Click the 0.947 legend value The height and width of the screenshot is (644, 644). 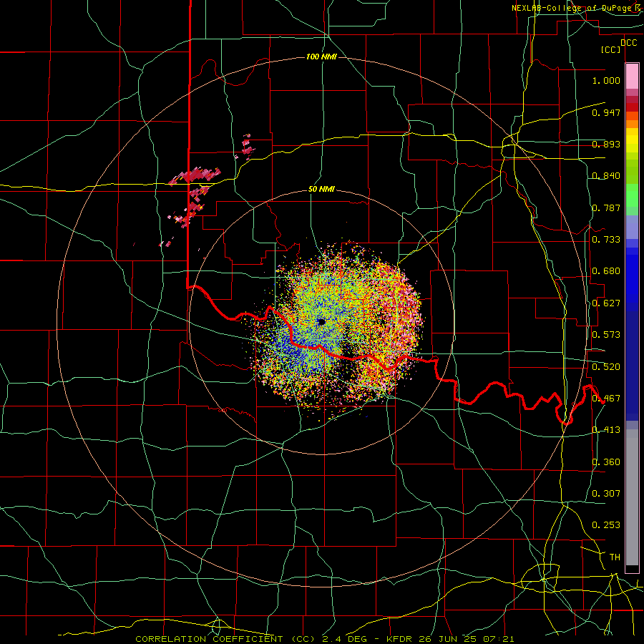[606, 112]
